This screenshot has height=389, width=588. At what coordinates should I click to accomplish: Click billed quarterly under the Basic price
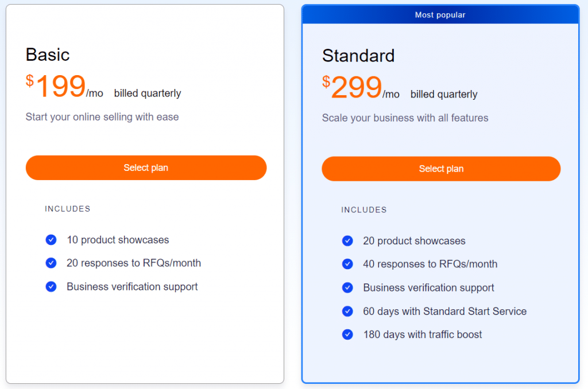pos(147,93)
